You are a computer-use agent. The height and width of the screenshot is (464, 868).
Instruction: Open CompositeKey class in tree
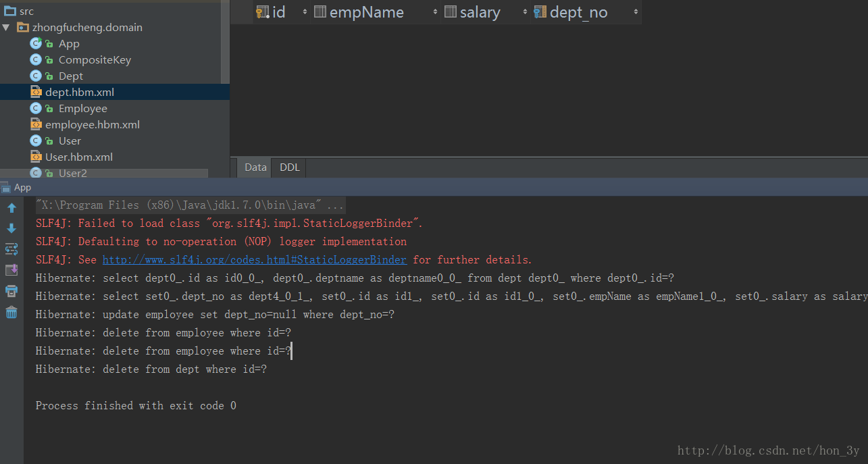coord(95,59)
